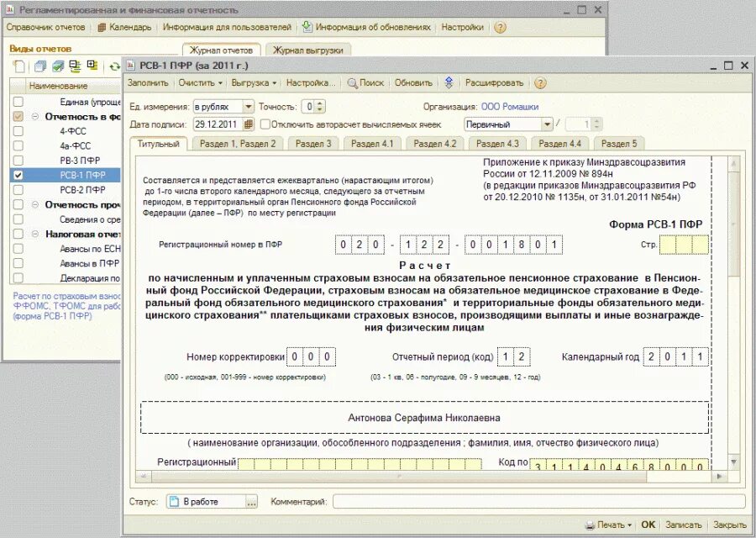Image resolution: width=756 pixels, height=538 pixels.
Task: Click the green refresh arrows icon
Action: point(114,66)
